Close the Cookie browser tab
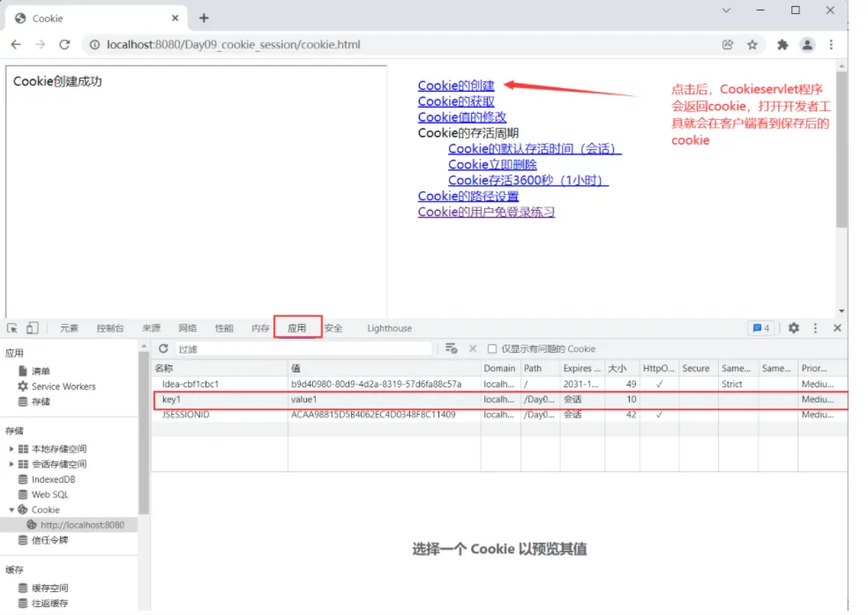This screenshot has width=868, height=615. point(175,19)
